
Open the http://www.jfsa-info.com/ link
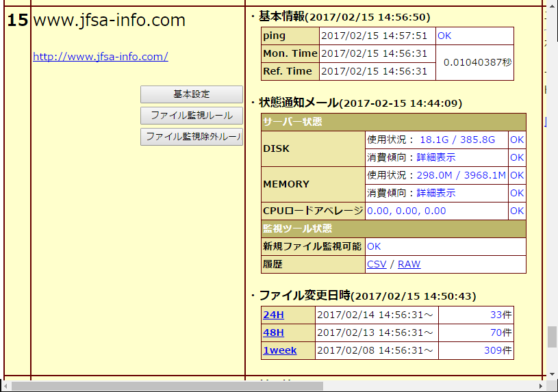101,57
